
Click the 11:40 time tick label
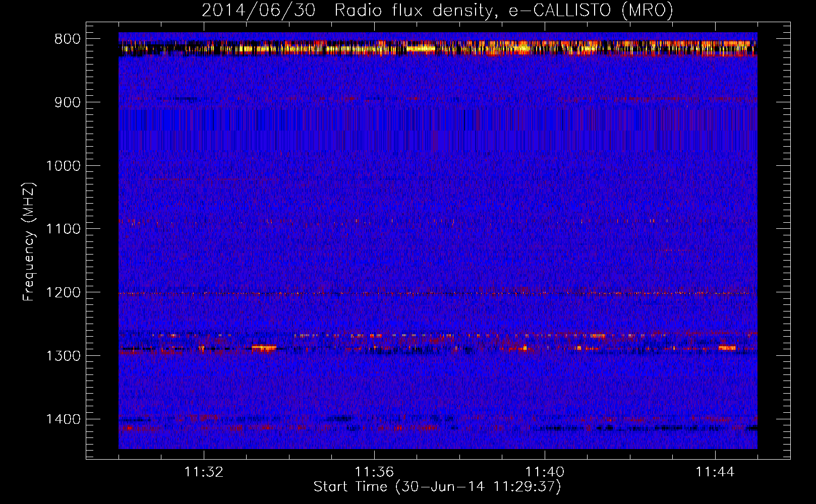click(x=545, y=472)
